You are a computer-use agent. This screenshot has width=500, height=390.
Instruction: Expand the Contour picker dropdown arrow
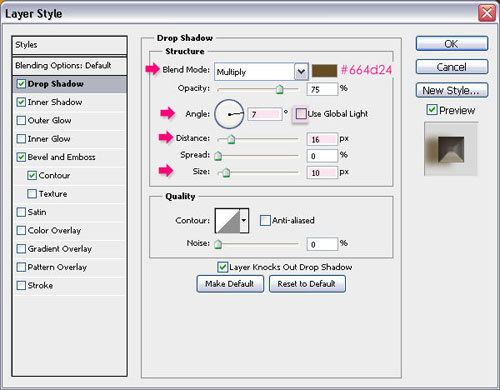[244, 220]
